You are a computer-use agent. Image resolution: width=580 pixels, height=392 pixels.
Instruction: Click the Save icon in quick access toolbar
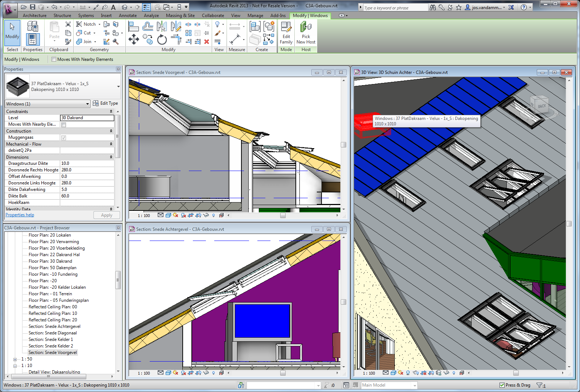33,7
